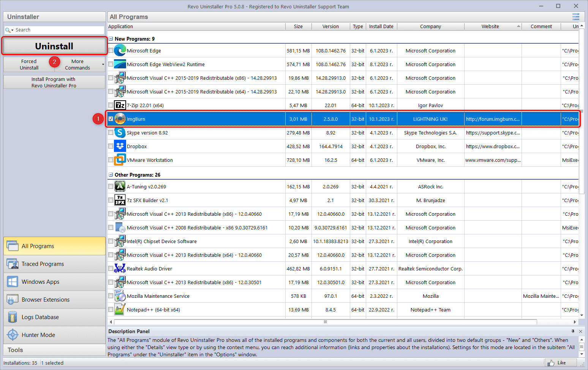Screen dimensions: 588x370
Task: Sort by the Install Date column header
Action: coord(381,26)
